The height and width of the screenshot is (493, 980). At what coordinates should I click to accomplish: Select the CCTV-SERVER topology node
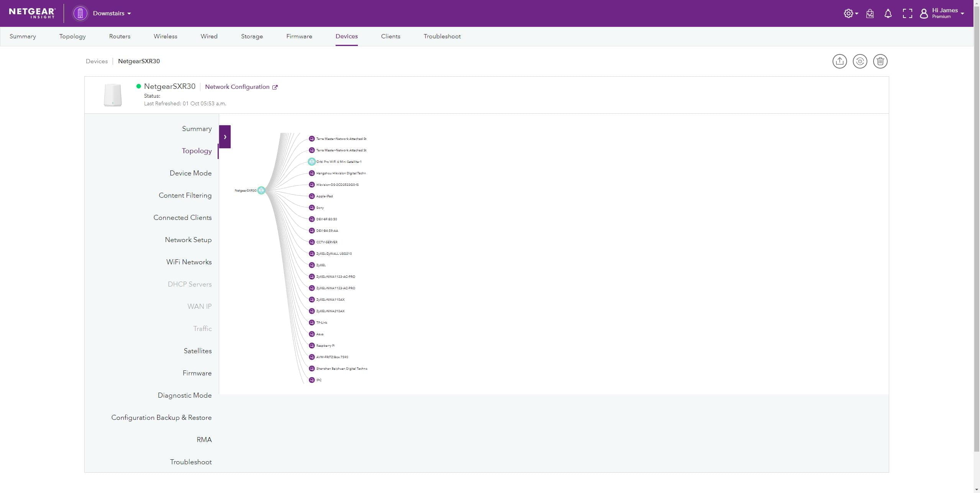coord(312,242)
